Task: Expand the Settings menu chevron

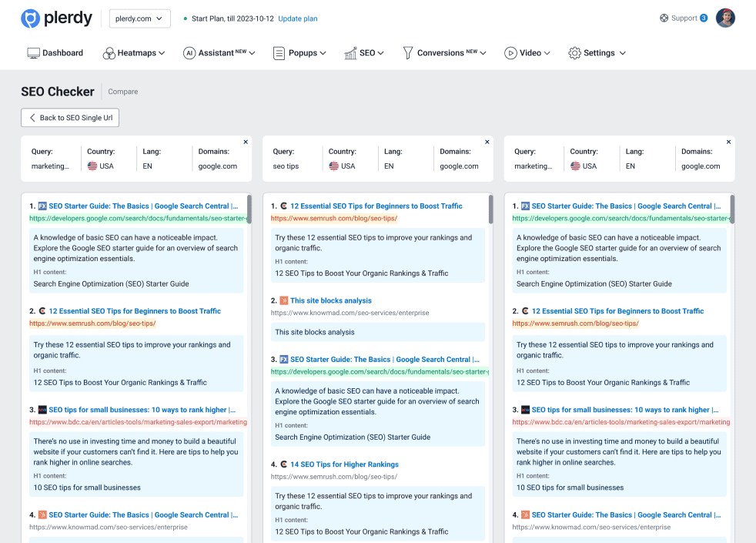Action: pos(622,53)
